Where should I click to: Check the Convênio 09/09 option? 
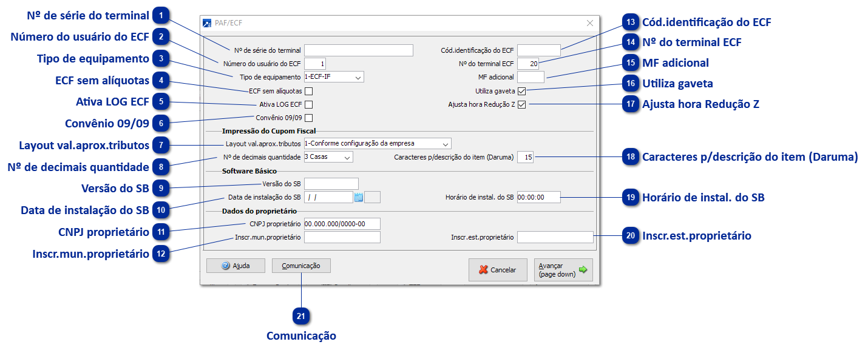pyautogui.click(x=310, y=117)
